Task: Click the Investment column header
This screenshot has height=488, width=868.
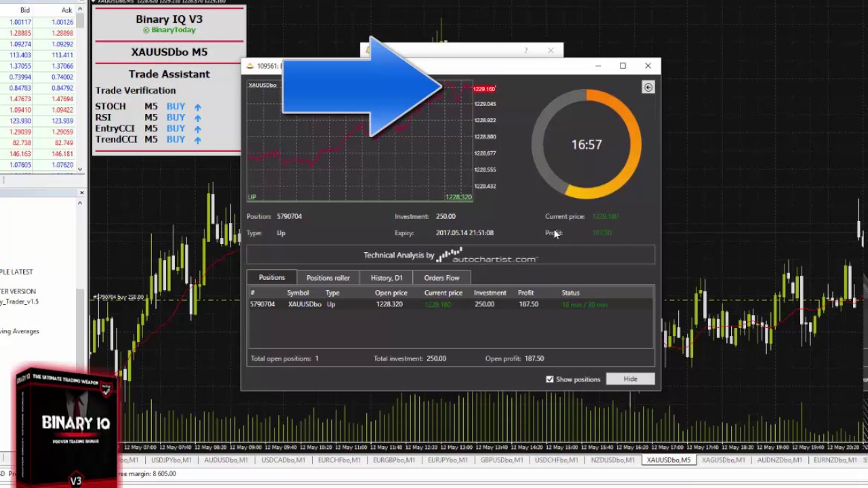Action: (490, 293)
